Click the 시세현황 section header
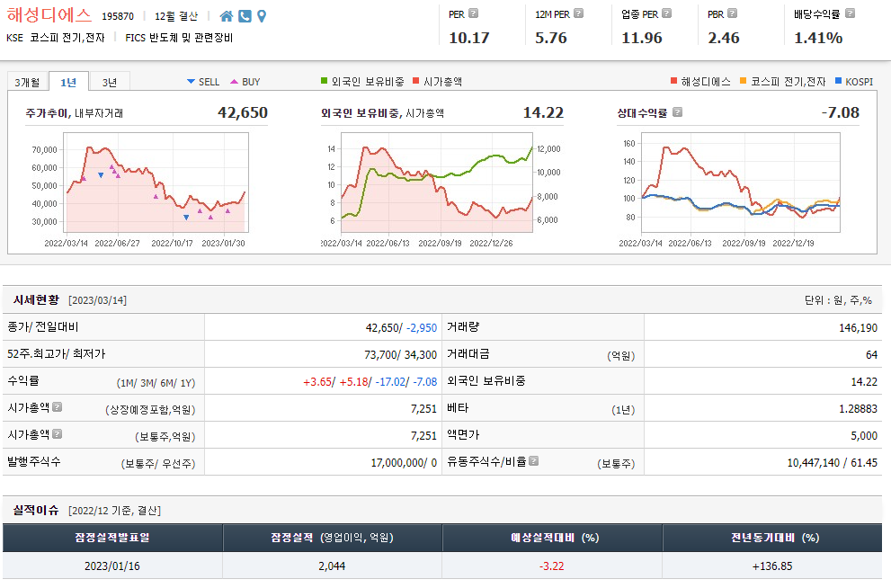The height and width of the screenshot is (588, 891). click(x=36, y=299)
